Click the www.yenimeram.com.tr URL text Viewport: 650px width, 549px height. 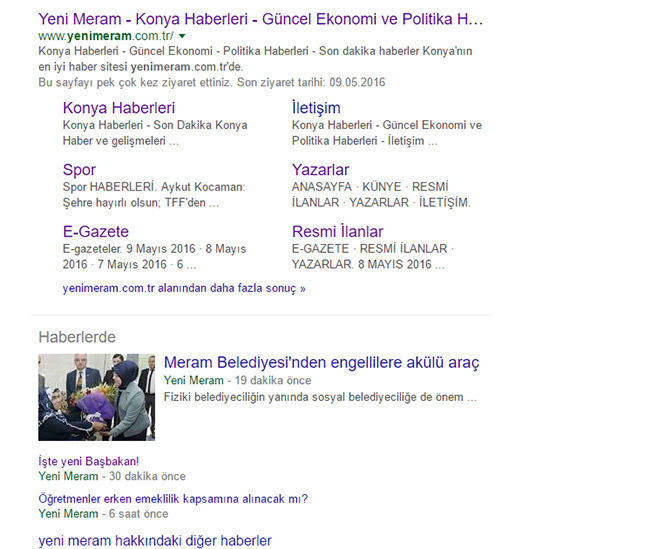point(106,36)
